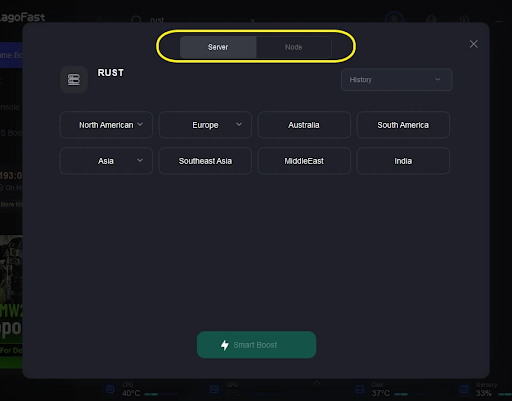The height and width of the screenshot is (401, 512).
Task: Open the History dropdown
Action: click(x=396, y=80)
